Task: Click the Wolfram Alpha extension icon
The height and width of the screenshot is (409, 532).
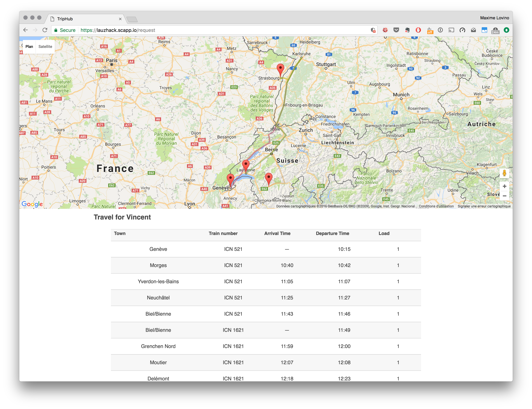Action: [x=385, y=30]
